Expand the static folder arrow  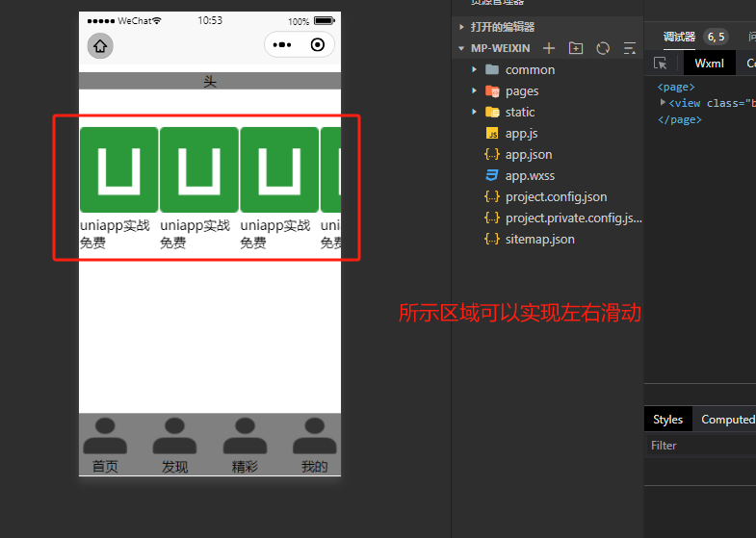pos(474,113)
